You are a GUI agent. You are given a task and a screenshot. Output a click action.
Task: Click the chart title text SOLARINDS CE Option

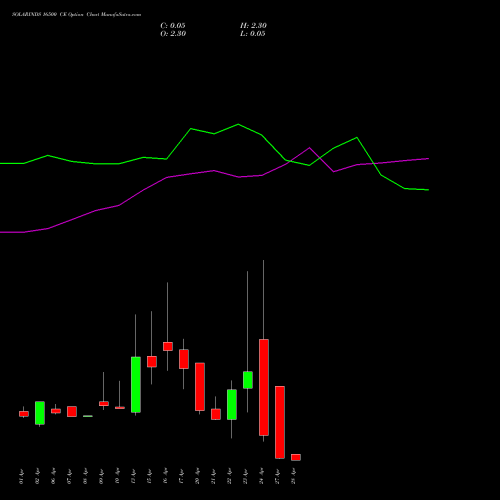(x=76, y=15)
